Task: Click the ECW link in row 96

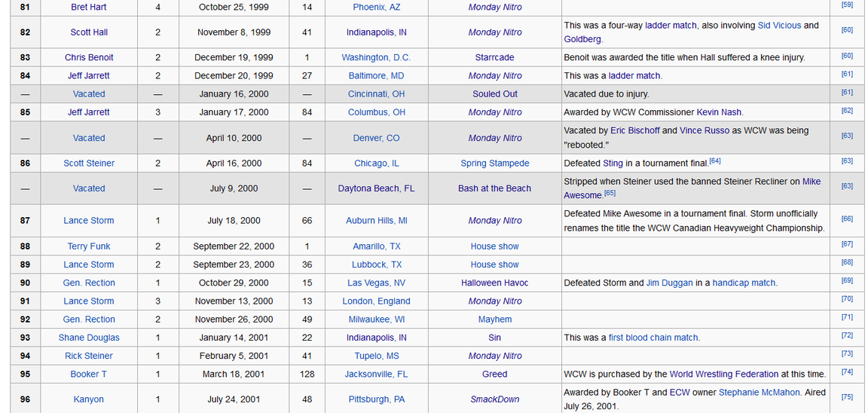Action: 680,393
